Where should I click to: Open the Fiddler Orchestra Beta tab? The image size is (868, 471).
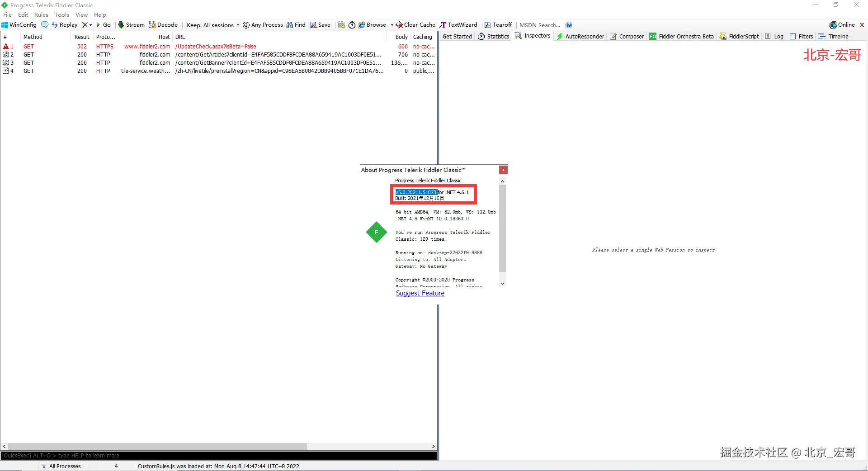tap(682, 36)
